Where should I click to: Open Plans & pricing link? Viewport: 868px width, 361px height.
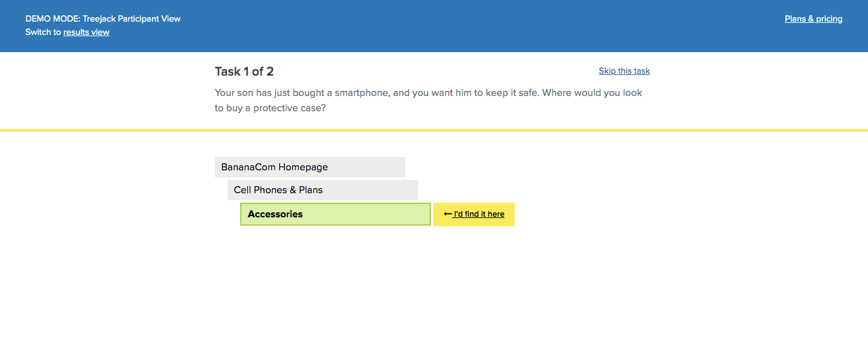pos(813,19)
